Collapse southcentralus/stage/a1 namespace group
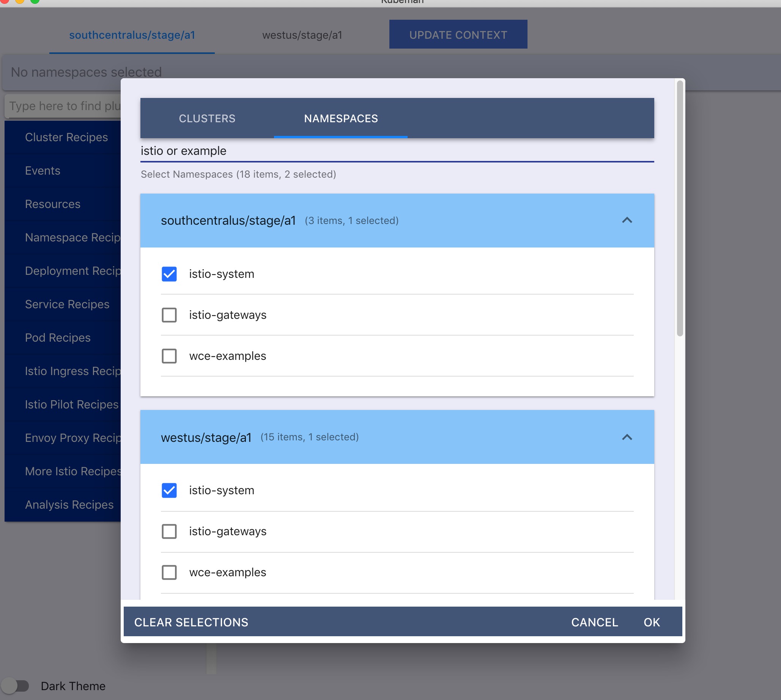The height and width of the screenshot is (700, 781). 627,219
